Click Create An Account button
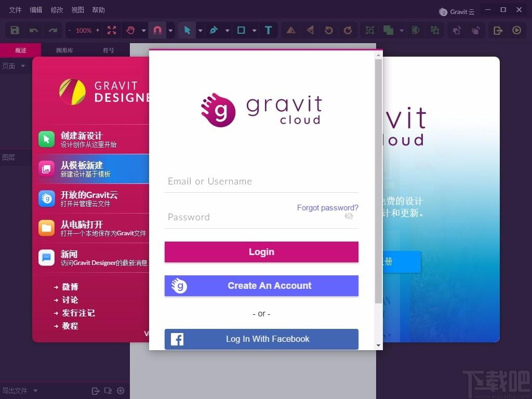The height and width of the screenshot is (399, 532). click(261, 286)
